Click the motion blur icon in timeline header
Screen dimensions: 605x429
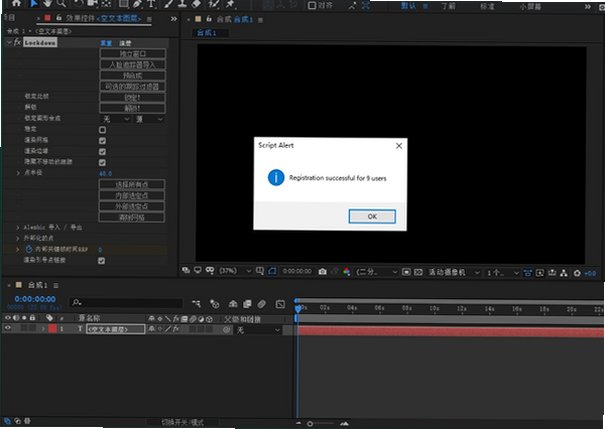[262, 304]
